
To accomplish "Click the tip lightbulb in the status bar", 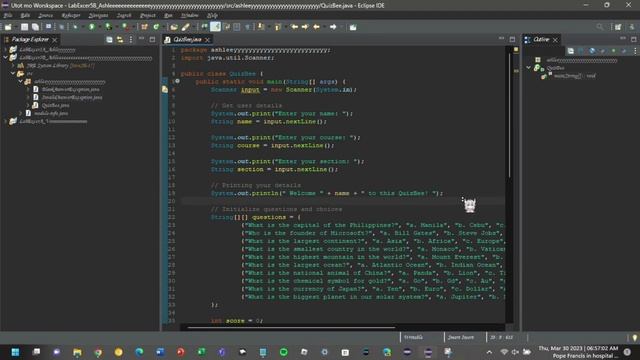I will 634,338.
